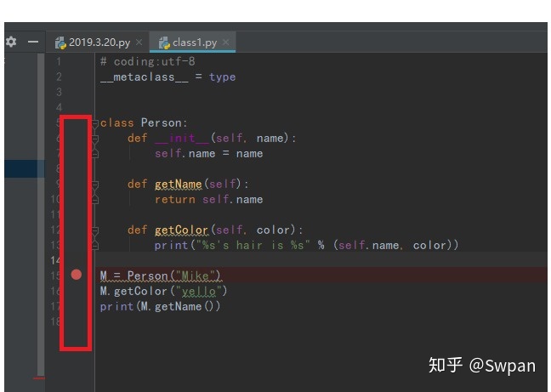Remove the breakpoint on line 15

tap(77, 275)
